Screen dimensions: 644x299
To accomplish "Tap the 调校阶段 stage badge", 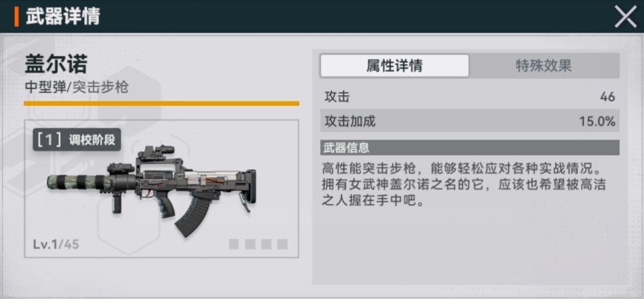I will click(x=77, y=140).
